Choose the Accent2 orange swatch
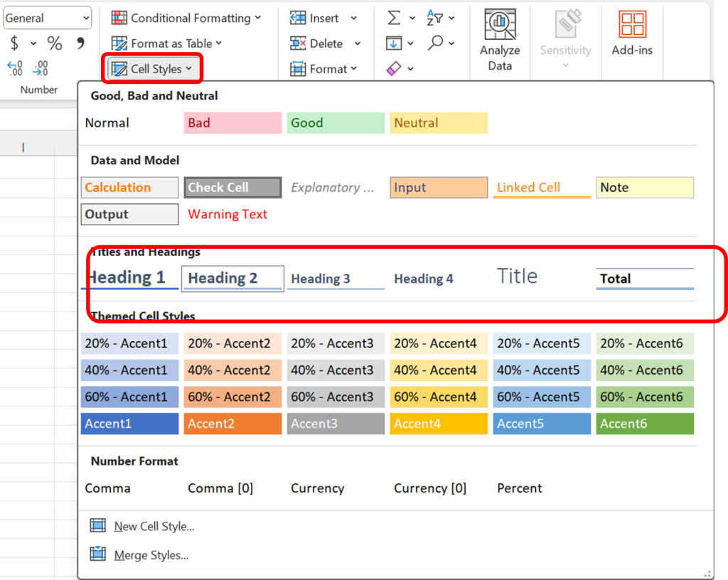The width and height of the screenshot is (728, 580). [x=232, y=424]
